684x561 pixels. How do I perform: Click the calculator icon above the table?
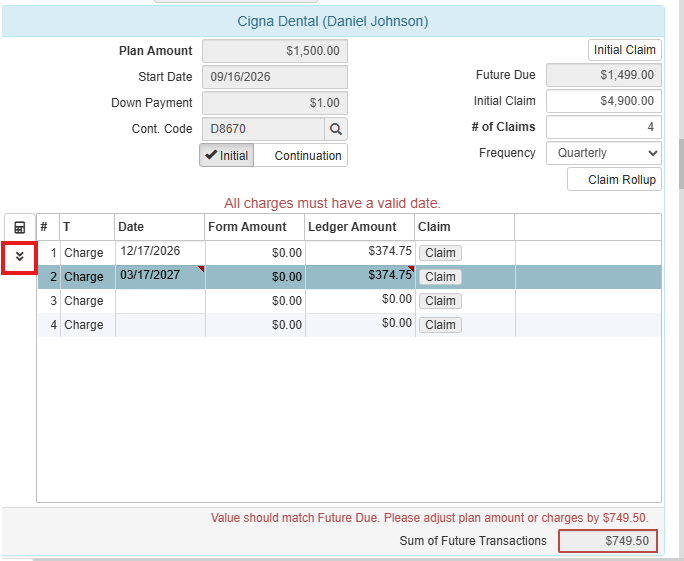pos(20,227)
